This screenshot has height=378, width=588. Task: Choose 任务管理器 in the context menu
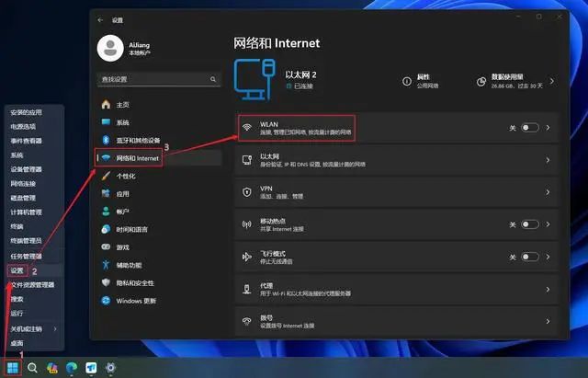tap(27, 257)
